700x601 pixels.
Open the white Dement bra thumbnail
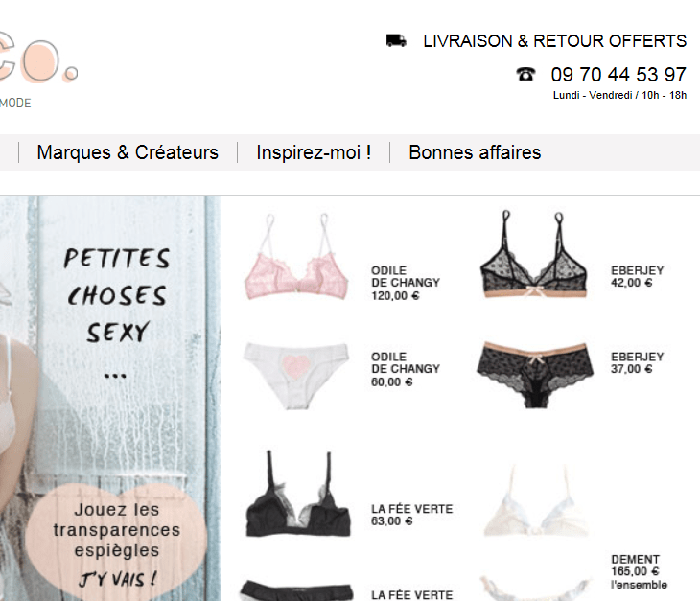[x=535, y=500]
